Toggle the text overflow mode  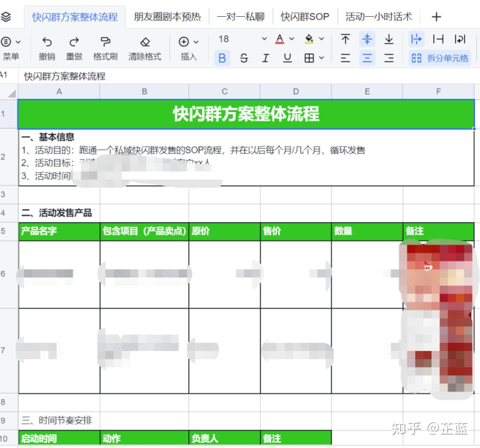[416, 39]
